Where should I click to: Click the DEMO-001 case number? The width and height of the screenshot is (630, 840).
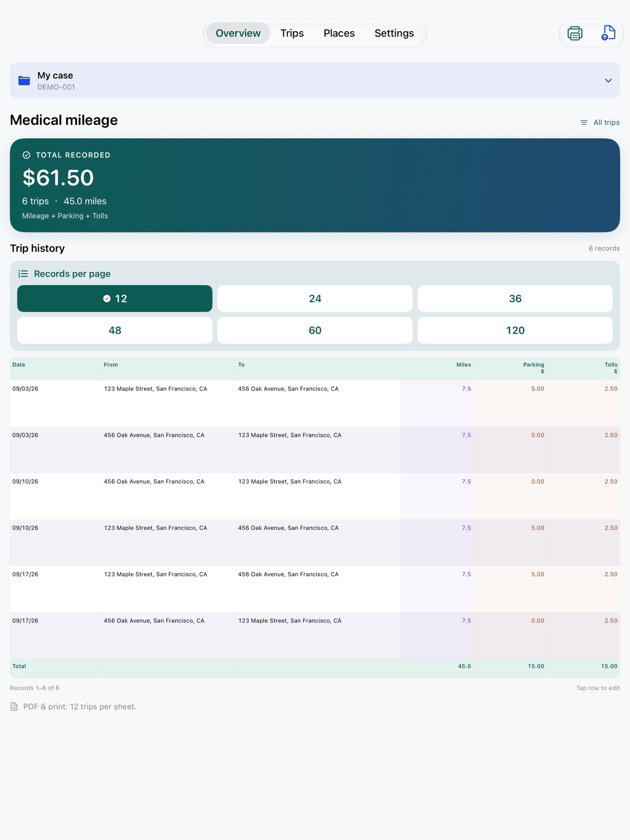pyautogui.click(x=56, y=87)
